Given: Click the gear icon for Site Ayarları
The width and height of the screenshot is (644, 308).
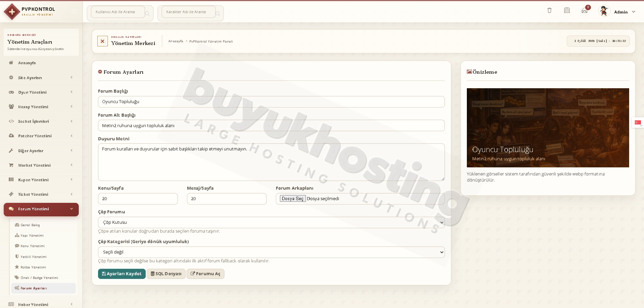Looking at the screenshot, I should [11, 77].
